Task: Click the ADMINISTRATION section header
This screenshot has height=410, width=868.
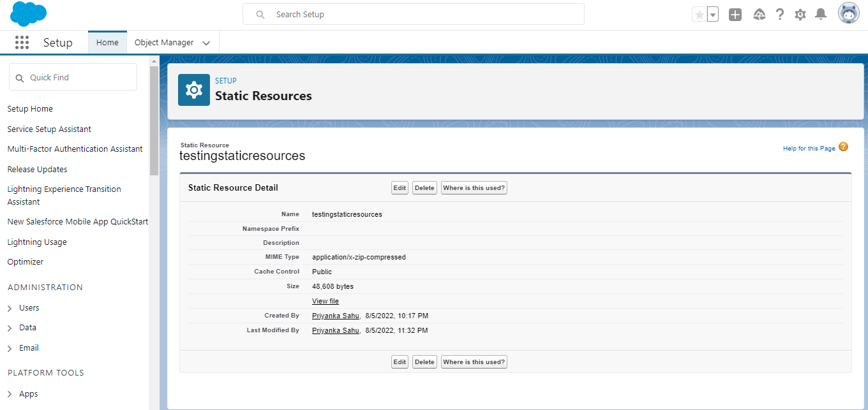Action: (x=45, y=288)
